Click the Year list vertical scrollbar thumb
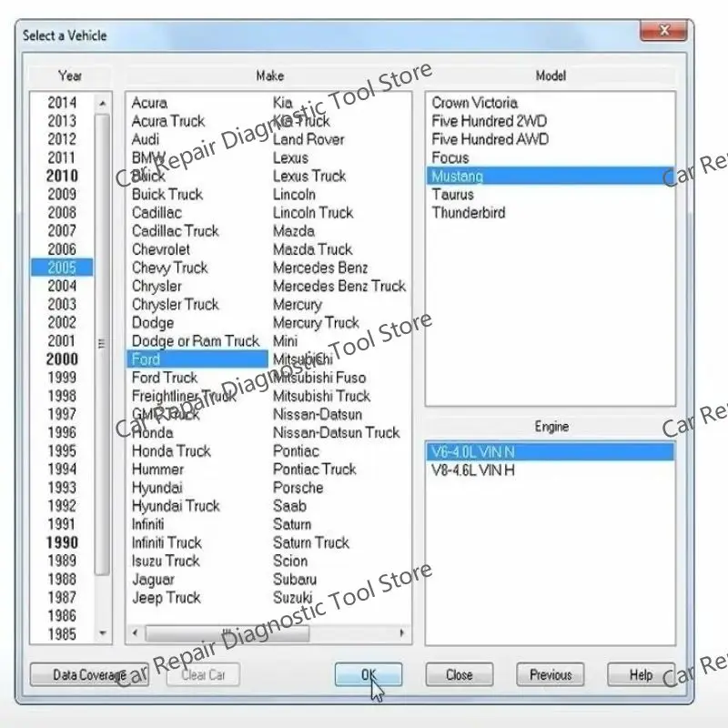Viewport: 728px width, 728px height. coord(103,345)
